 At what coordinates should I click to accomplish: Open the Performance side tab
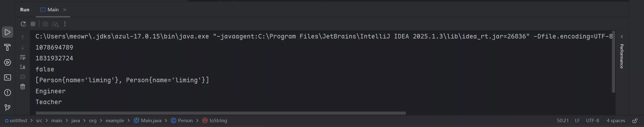click(x=622, y=56)
